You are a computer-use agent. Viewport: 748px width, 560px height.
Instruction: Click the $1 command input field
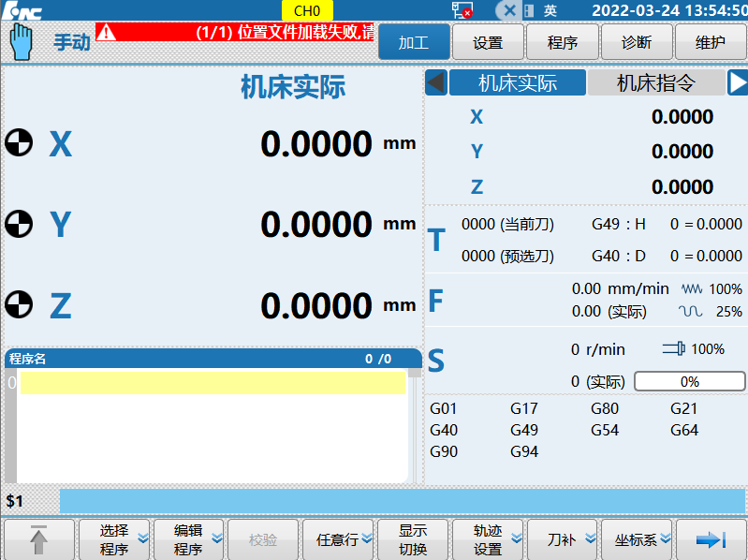(403, 501)
